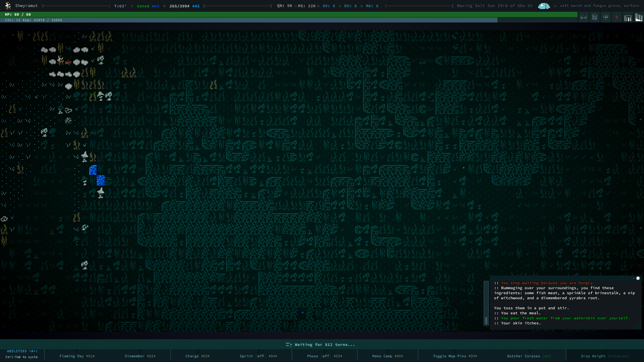This screenshot has height=362, width=644.
Task: Toggle Phase ability off/on
Action: (x=324, y=356)
